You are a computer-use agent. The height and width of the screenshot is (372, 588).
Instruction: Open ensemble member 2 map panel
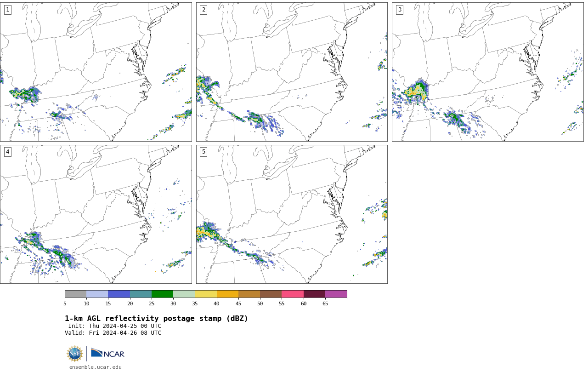(x=292, y=72)
